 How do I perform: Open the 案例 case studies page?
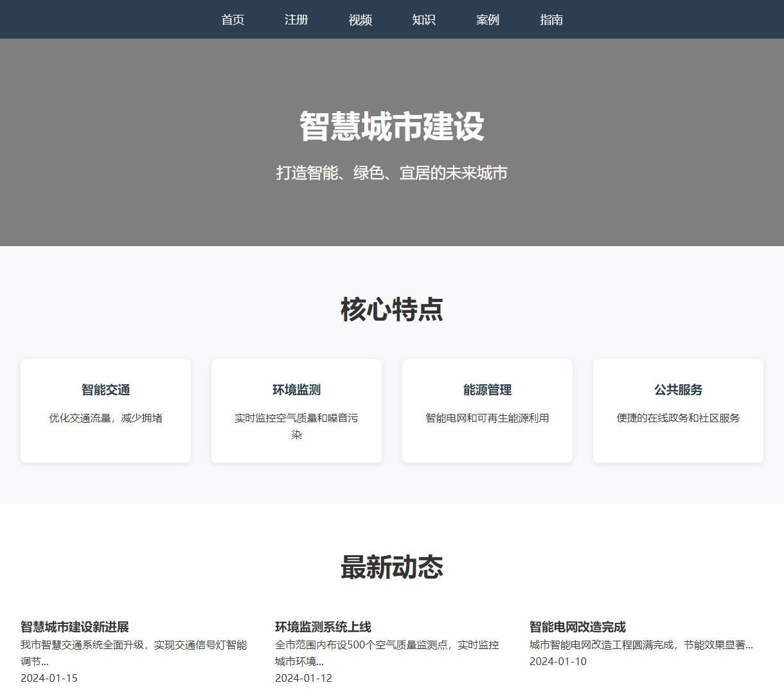click(x=488, y=19)
